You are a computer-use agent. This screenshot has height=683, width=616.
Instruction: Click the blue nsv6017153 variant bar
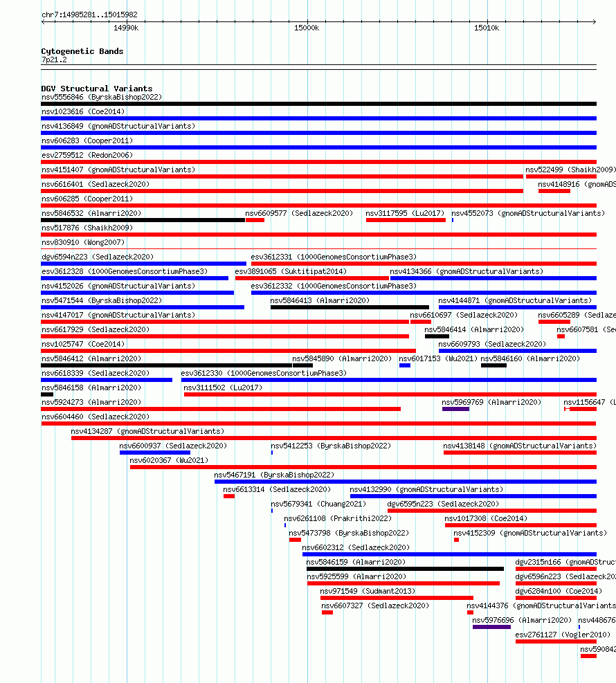click(405, 365)
